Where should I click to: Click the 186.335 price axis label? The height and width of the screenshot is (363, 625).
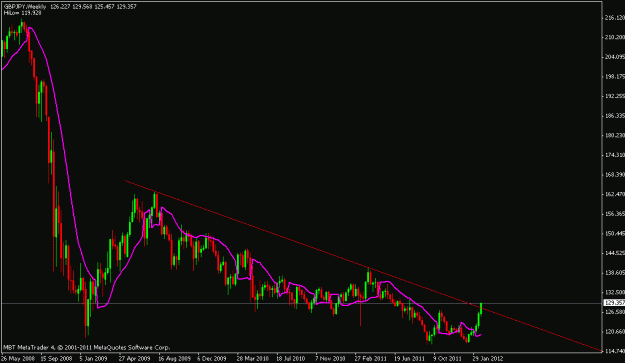pos(615,116)
